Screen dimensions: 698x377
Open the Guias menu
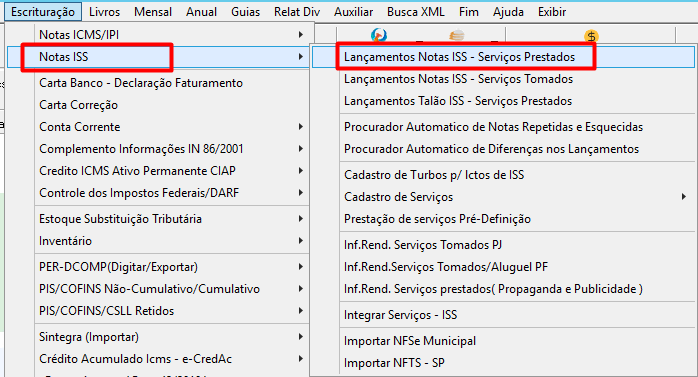coord(245,12)
